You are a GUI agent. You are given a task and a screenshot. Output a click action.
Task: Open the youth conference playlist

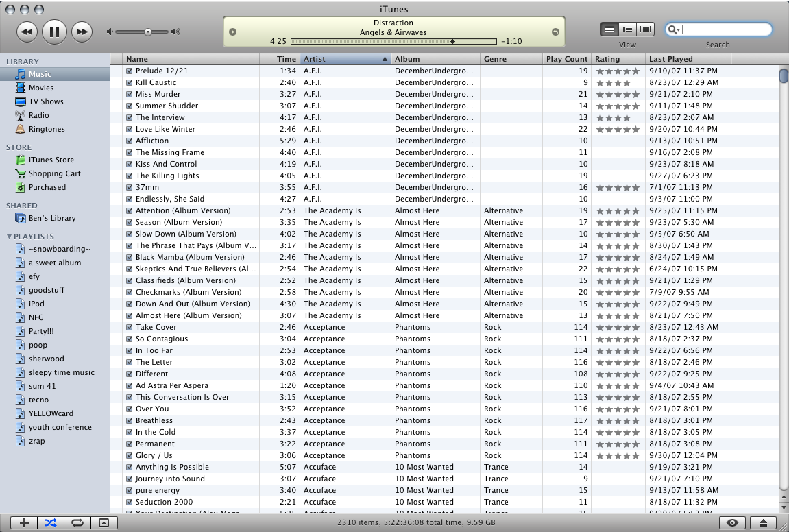click(55, 427)
